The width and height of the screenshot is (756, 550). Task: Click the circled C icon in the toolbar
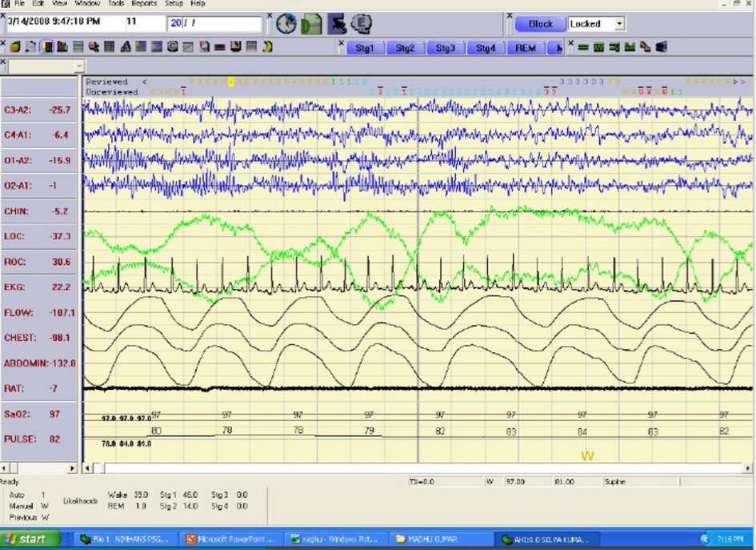(x=173, y=46)
